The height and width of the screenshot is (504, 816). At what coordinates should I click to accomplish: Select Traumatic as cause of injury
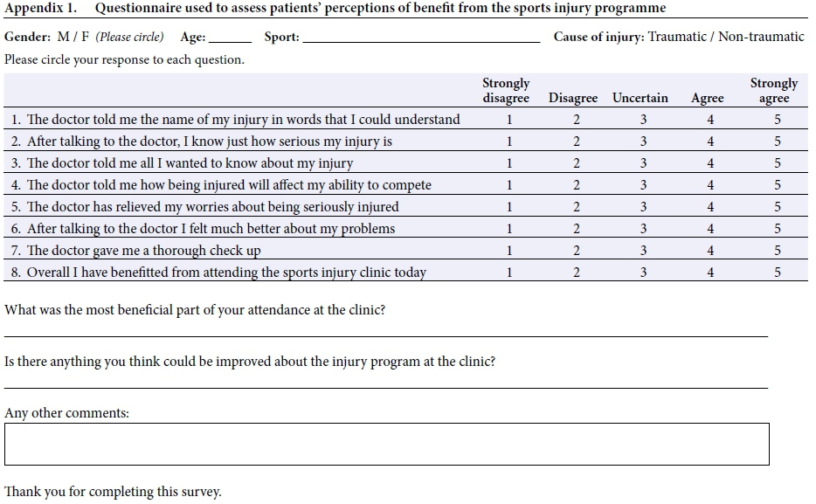[x=677, y=38]
